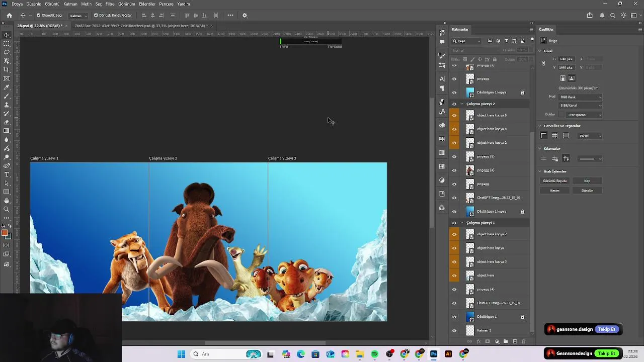Image resolution: width=644 pixels, height=362 pixels.
Task: Select the Gradient tool
Action: click(x=7, y=131)
